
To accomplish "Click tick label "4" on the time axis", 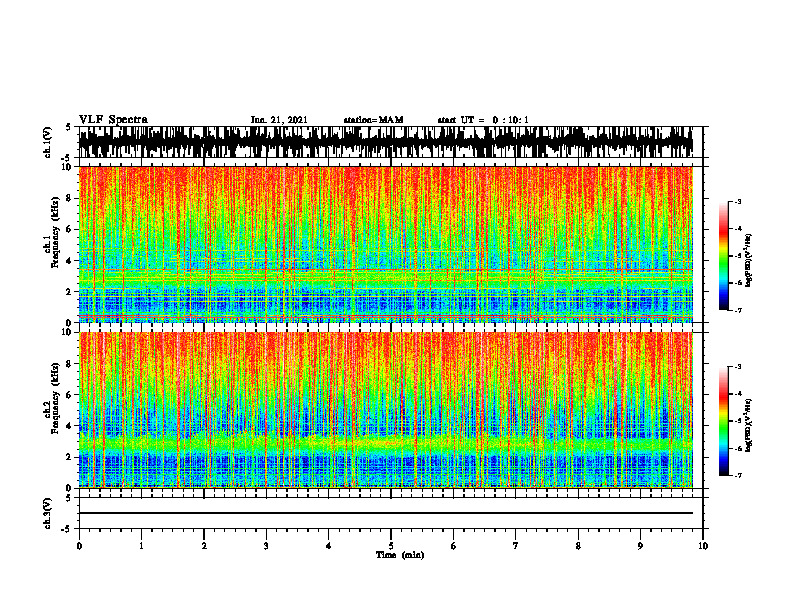I will click(x=329, y=546).
